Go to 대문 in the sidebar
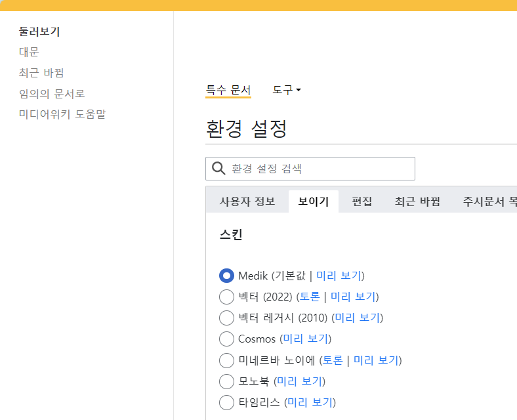517x420 pixels. [x=29, y=52]
